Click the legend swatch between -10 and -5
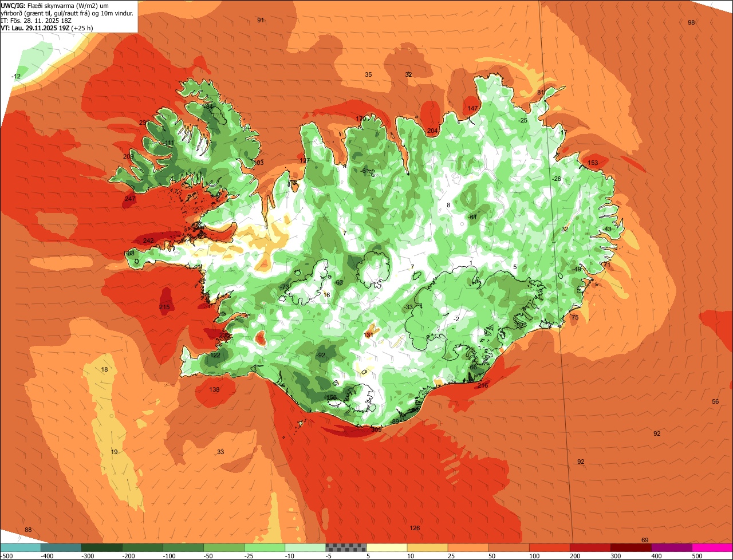 click(x=305, y=547)
